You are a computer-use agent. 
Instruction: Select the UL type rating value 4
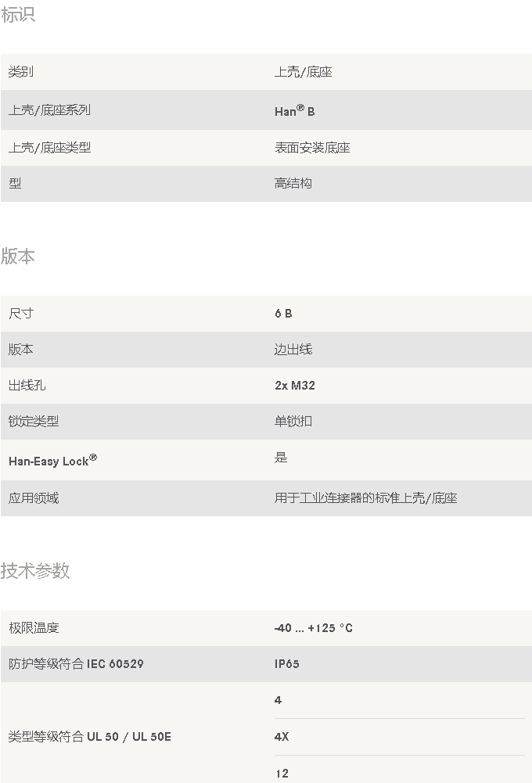[x=278, y=700]
